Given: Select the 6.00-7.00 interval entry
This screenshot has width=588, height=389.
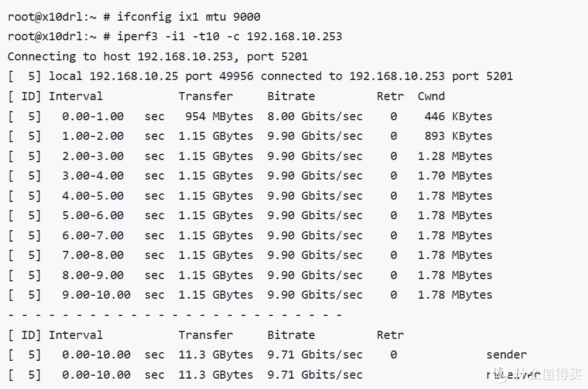Looking at the screenshot, I should [x=93, y=235].
